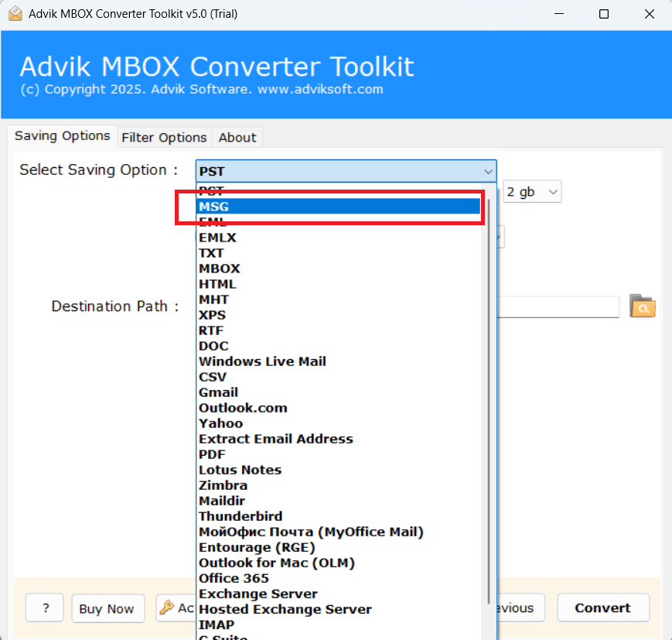
Task: Choose Lotus Notes in the list
Action: tap(338, 470)
